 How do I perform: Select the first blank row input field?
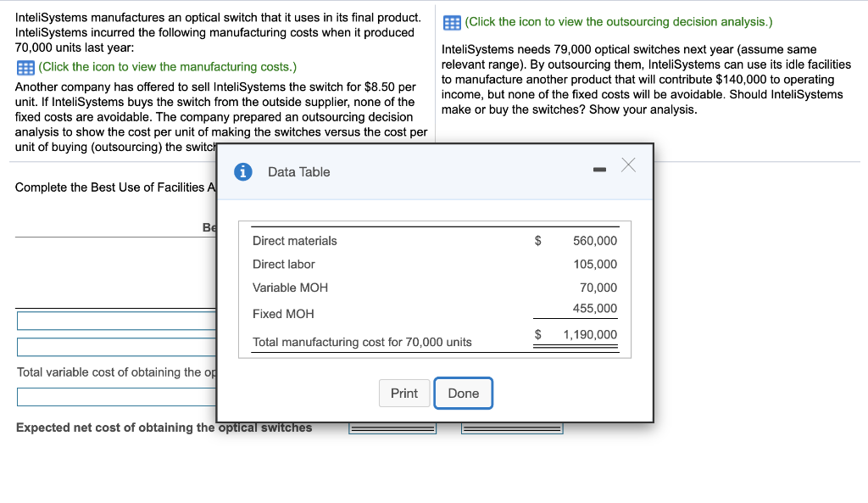pyautogui.click(x=116, y=321)
